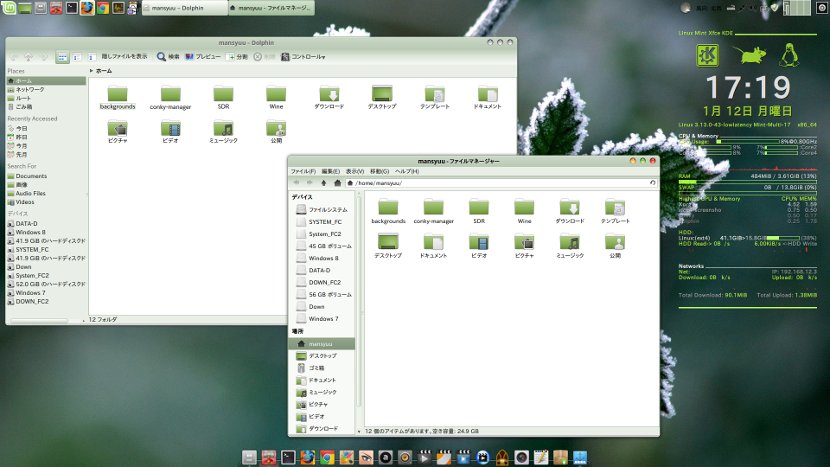The width and height of the screenshot is (830, 467).
Task: Expand the ホーム breadcrumb arrow in Dolphin
Action: coord(91,70)
